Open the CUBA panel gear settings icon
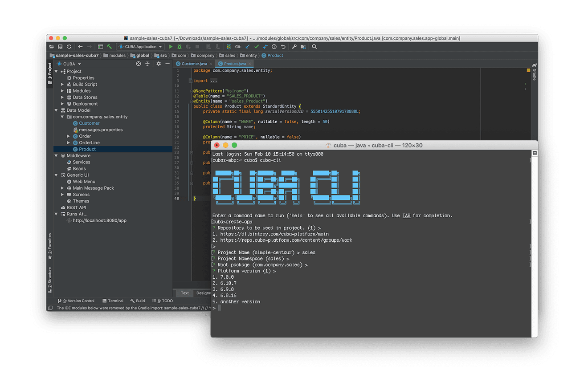 159,64
